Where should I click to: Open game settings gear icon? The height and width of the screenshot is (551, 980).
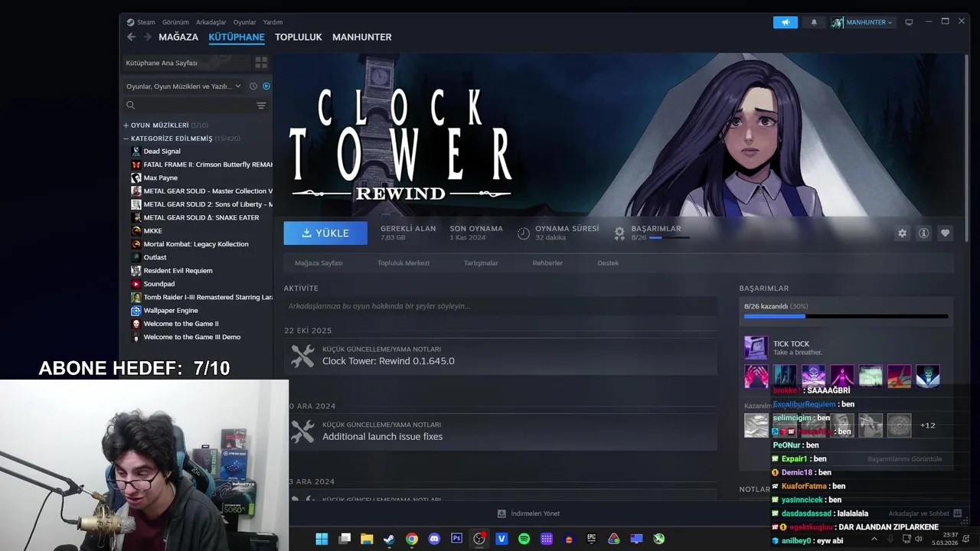click(902, 233)
